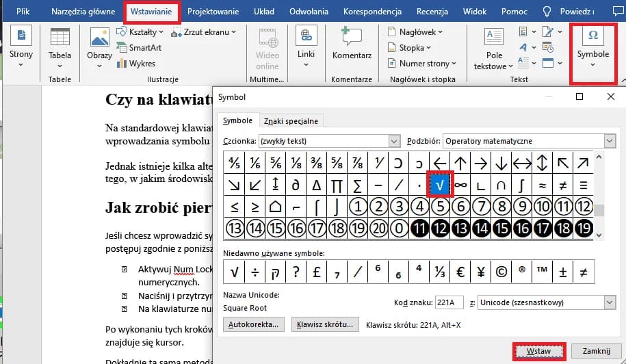Open the Projektowanie ribbon tab
The width and height of the screenshot is (626, 364).
[x=213, y=12]
